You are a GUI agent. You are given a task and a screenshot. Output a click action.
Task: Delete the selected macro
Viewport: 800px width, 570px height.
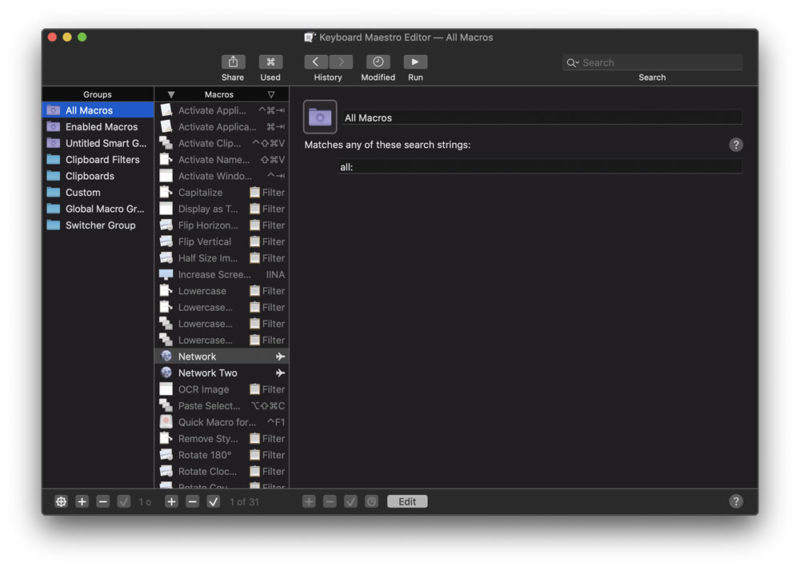(x=192, y=502)
